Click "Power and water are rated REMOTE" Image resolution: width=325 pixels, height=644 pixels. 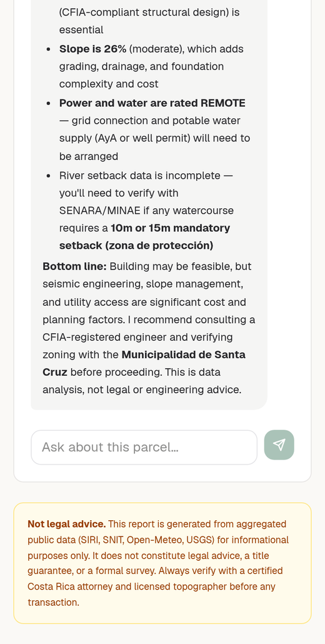pyautogui.click(x=152, y=103)
